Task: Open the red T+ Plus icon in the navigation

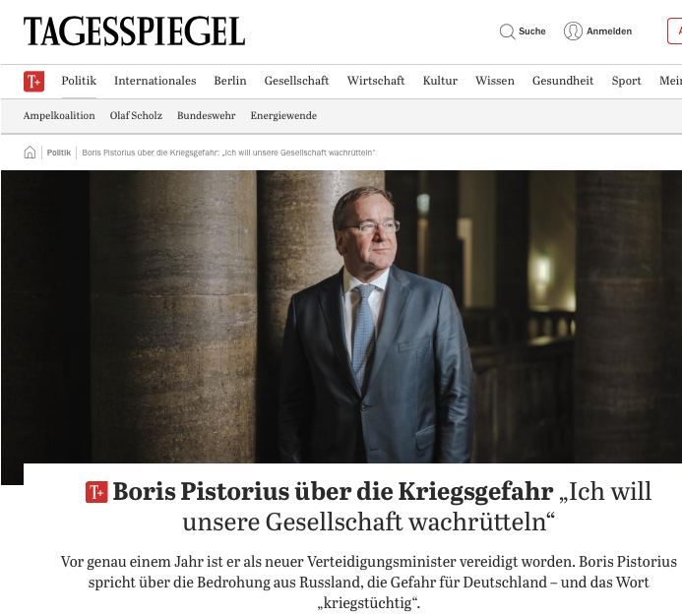Action: click(33, 82)
